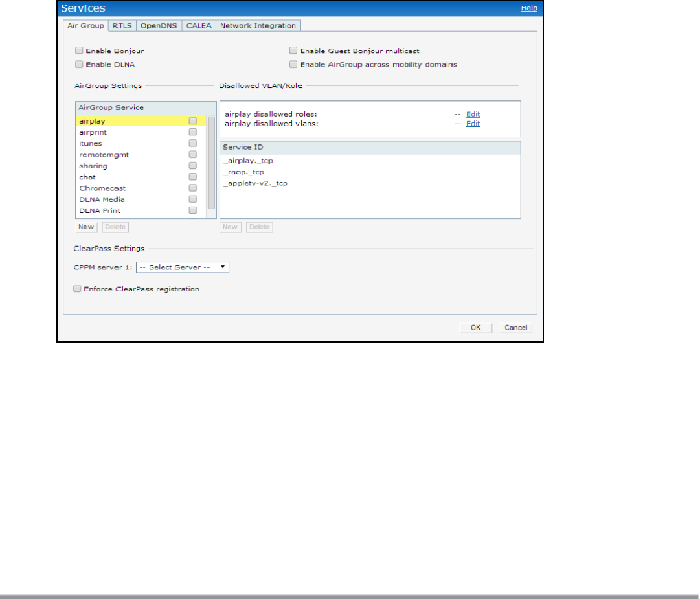Enable Guest Bonjour multicast

(293, 51)
